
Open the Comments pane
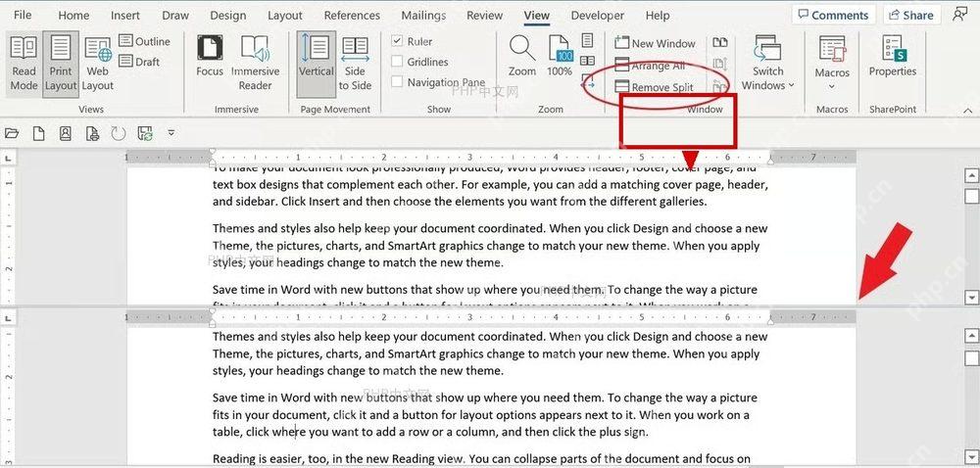click(834, 15)
